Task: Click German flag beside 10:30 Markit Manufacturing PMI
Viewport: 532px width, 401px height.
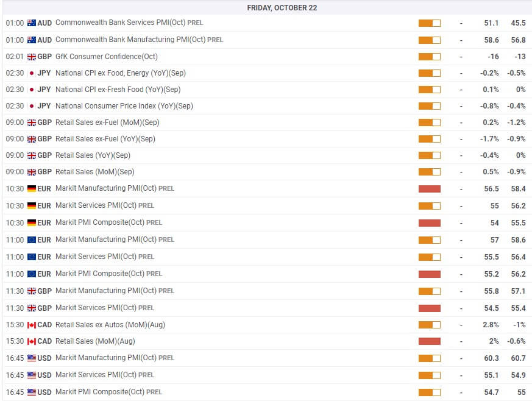Action: (32, 189)
